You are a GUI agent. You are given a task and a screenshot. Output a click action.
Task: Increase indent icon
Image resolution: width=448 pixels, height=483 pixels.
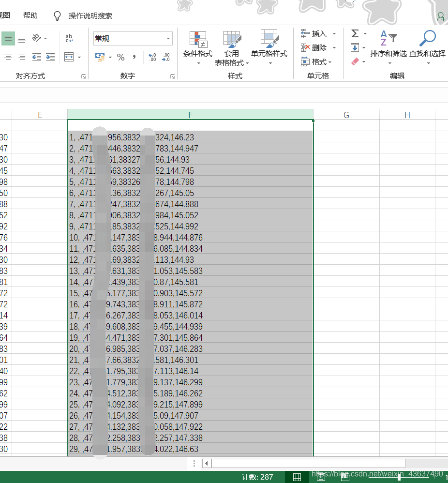(50, 57)
